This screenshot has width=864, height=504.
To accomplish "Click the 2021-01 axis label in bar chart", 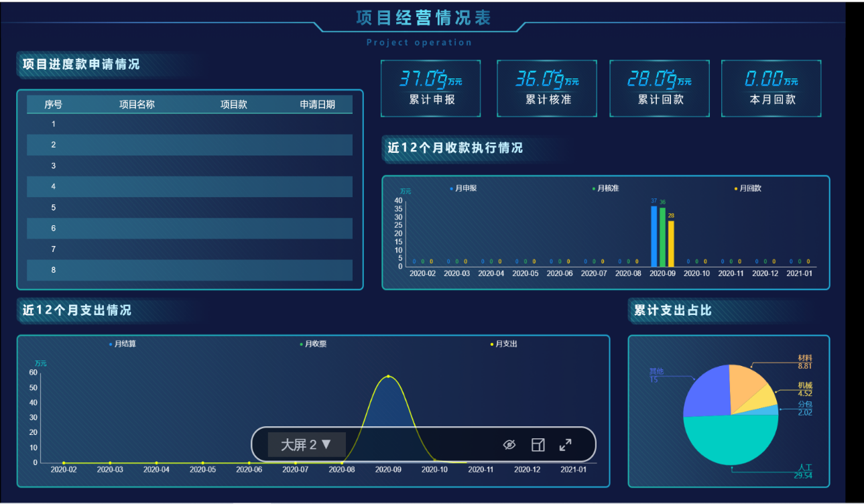I will [800, 273].
